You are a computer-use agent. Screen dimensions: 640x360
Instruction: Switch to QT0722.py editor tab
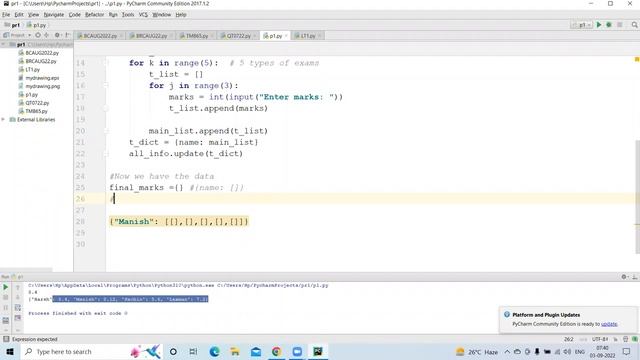238,36
